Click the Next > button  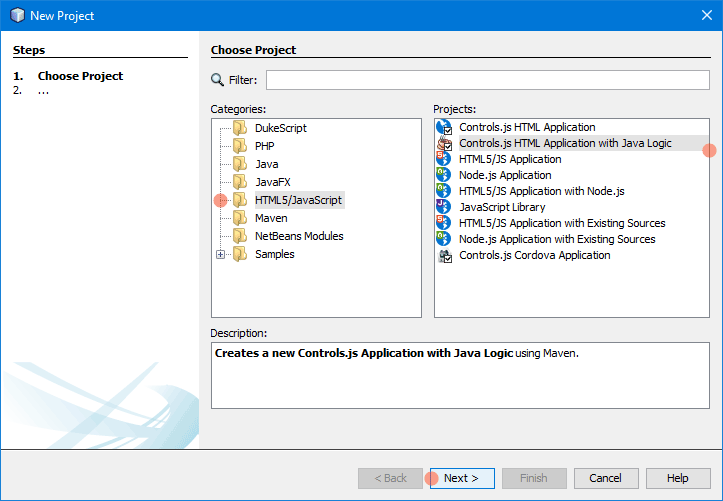[462, 478]
